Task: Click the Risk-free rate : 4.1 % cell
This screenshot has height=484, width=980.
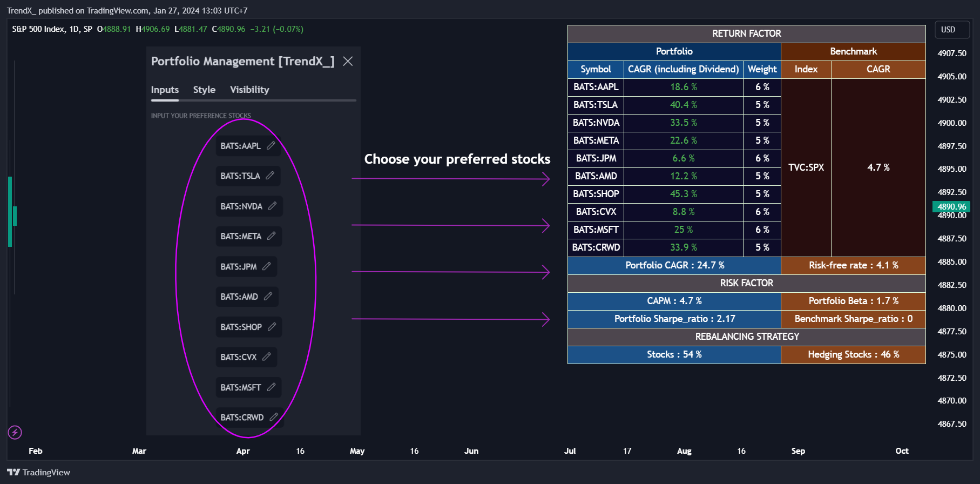Action: tap(853, 265)
